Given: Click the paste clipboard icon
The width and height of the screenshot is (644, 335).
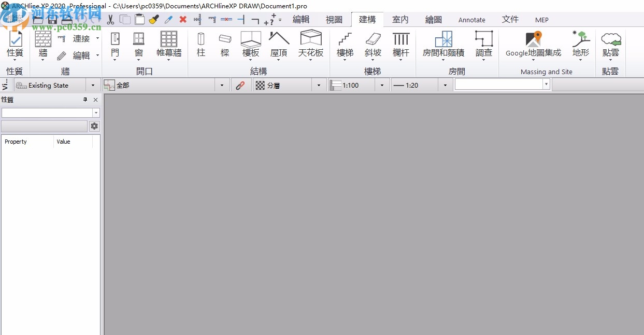Looking at the screenshot, I should pyautogui.click(x=139, y=20).
